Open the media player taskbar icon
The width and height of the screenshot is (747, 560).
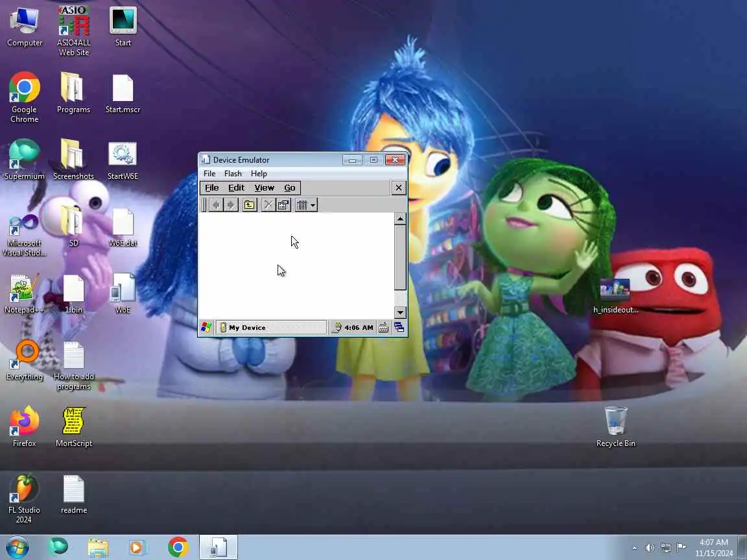tap(137, 547)
